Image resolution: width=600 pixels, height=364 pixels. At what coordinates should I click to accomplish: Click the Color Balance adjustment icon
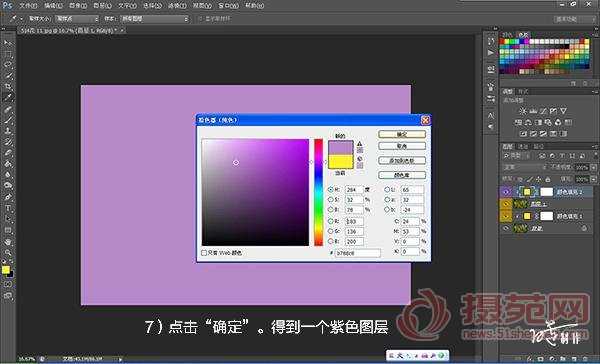point(528,122)
